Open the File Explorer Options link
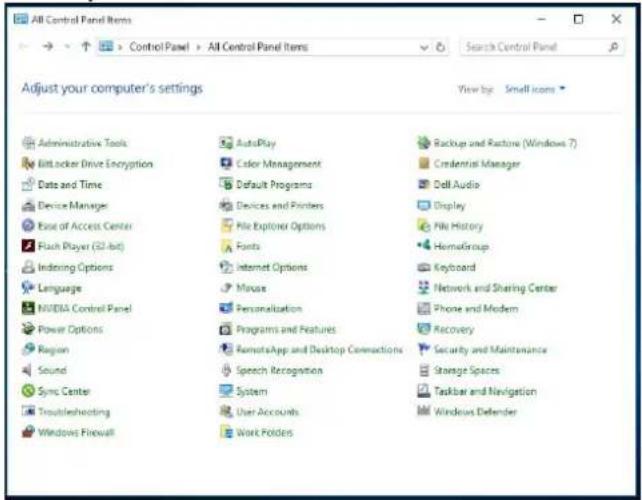 281,226
